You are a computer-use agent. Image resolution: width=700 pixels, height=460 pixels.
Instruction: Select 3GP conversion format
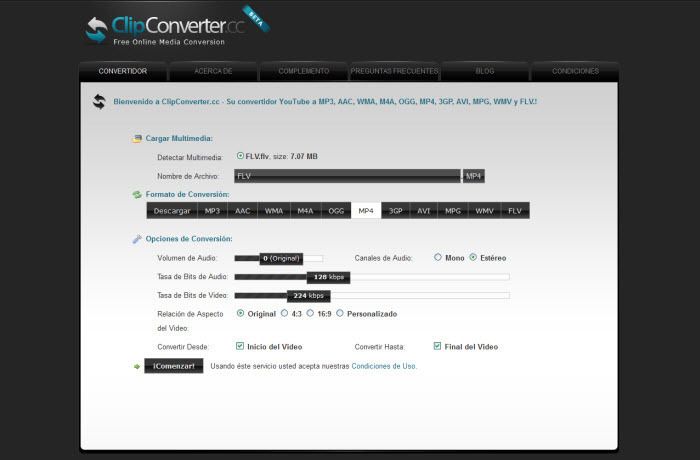(396, 211)
